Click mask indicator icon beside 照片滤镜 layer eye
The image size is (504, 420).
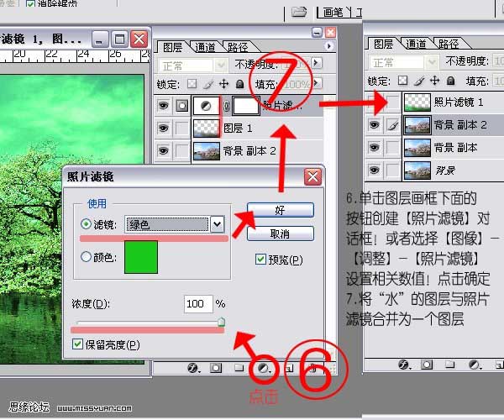pos(182,105)
